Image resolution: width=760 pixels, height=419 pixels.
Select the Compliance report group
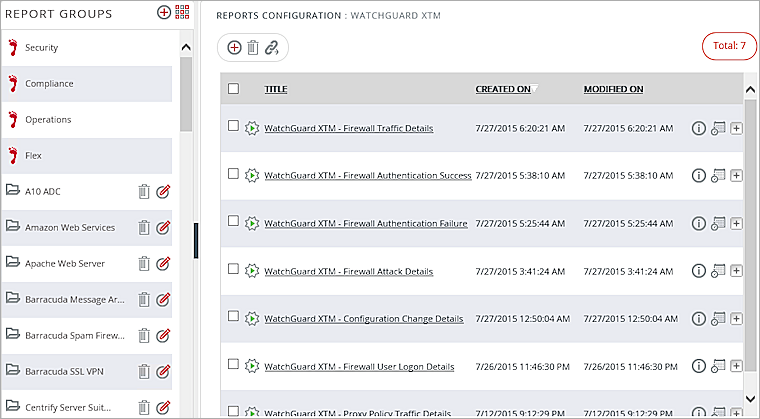(x=50, y=84)
